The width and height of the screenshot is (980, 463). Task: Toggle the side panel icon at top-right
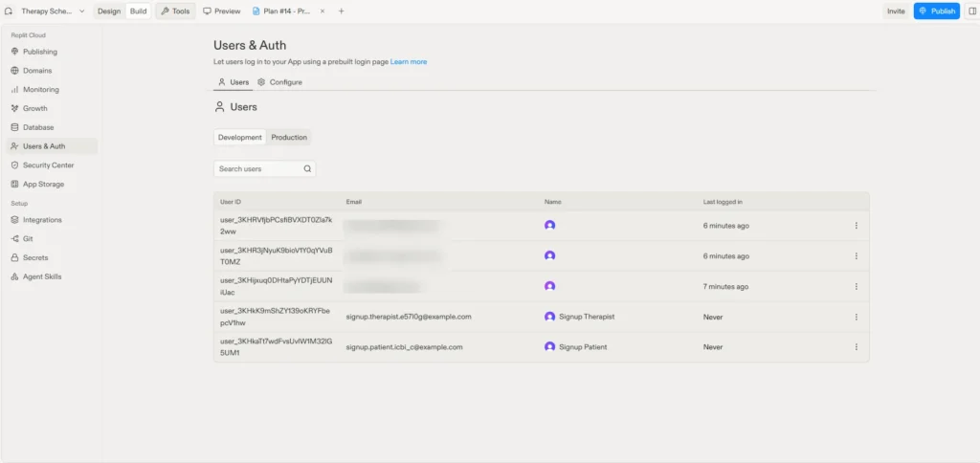971,11
